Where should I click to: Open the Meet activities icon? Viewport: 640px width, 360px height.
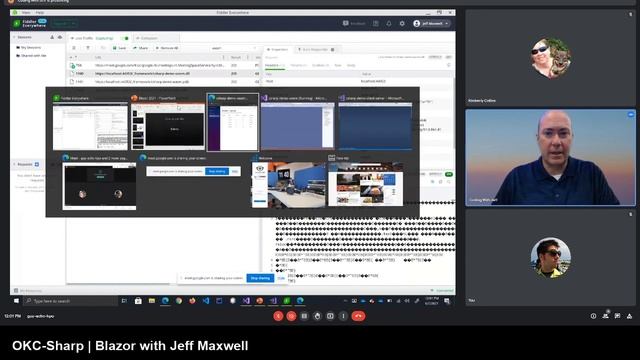630,316
